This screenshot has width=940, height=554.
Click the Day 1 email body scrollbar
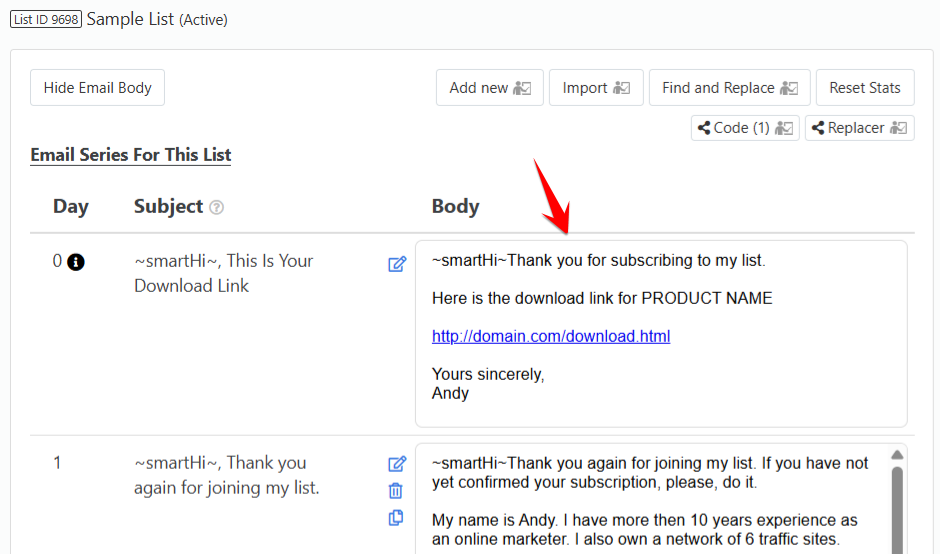tap(897, 511)
